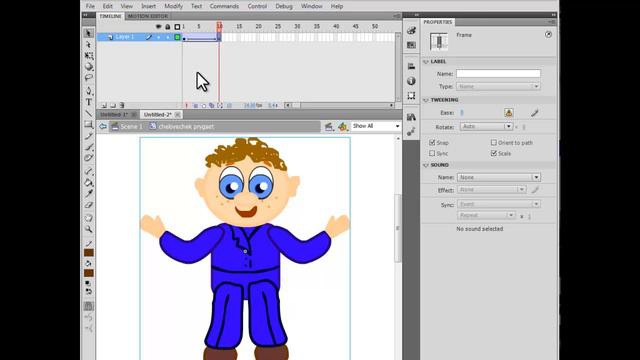The height and width of the screenshot is (360, 640).
Task: Uncheck the Snap checkbox
Action: tap(432, 142)
